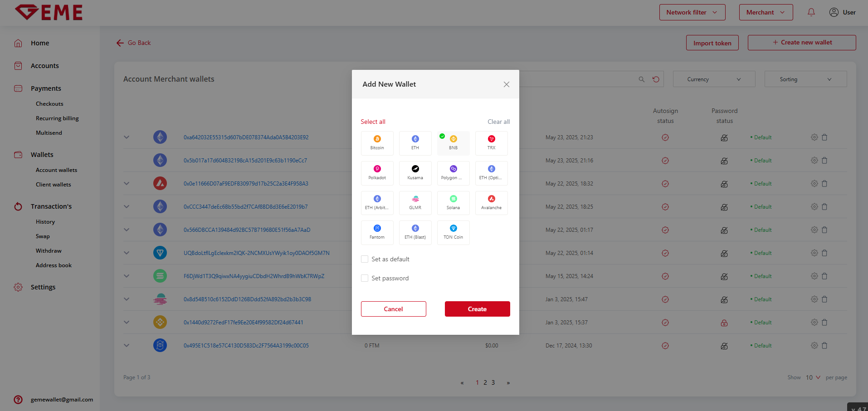Open Account wallets in sidebar

[56, 170]
